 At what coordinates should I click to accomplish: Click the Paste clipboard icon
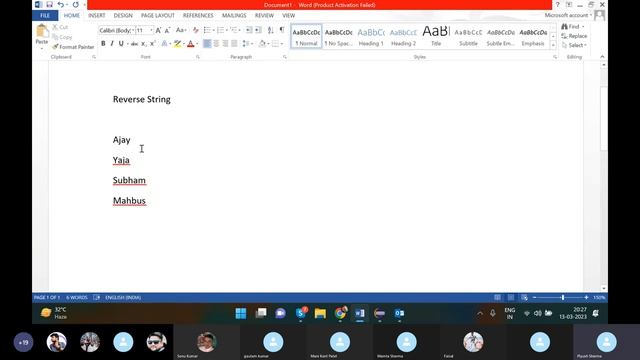pyautogui.click(x=42, y=31)
